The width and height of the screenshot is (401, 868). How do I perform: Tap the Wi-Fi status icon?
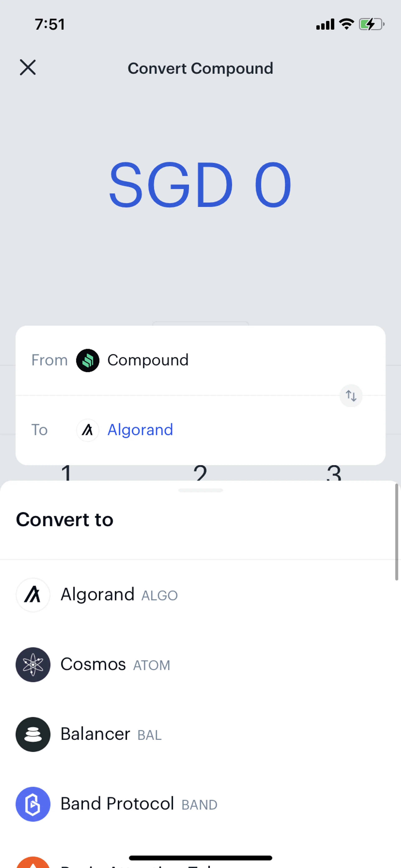point(346,24)
